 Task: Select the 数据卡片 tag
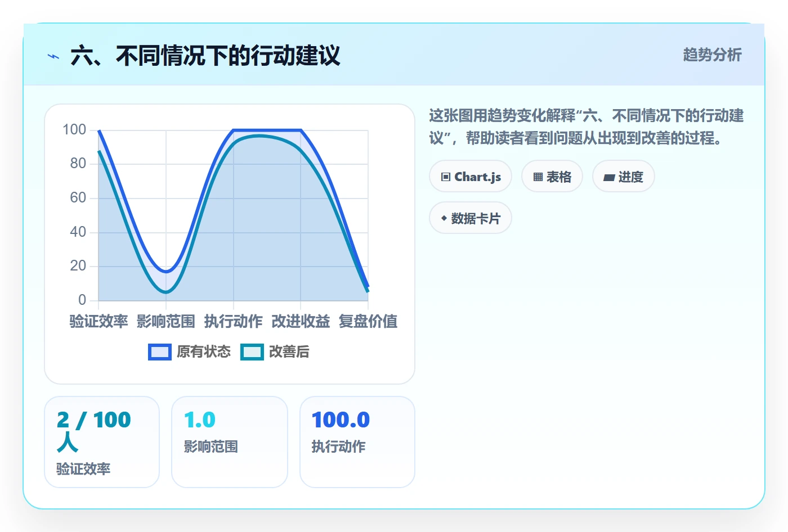[471, 218]
